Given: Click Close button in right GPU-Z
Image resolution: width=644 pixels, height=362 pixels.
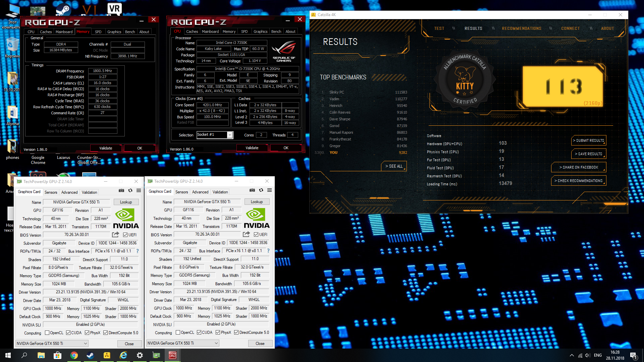Looking at the screenshot, I should 260,344.
